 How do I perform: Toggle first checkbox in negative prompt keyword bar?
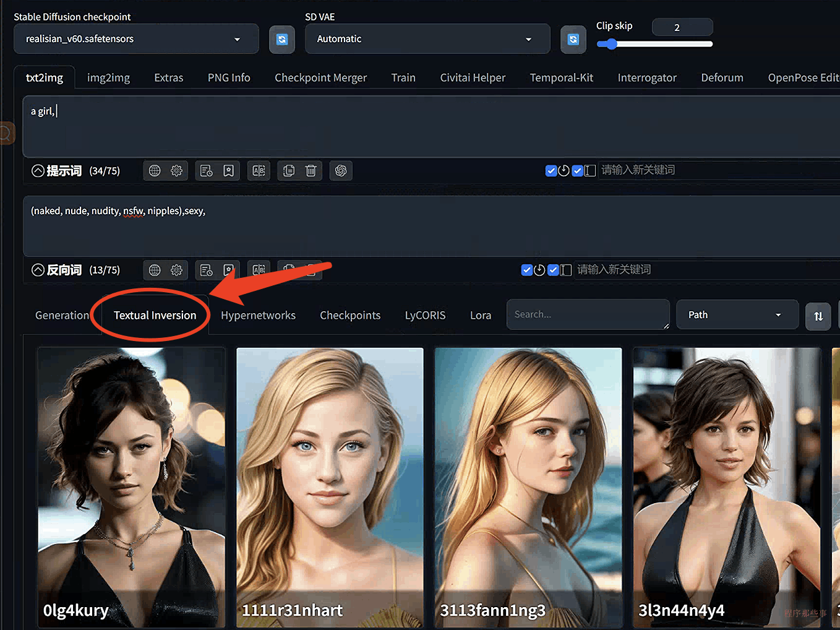[527, 270]
